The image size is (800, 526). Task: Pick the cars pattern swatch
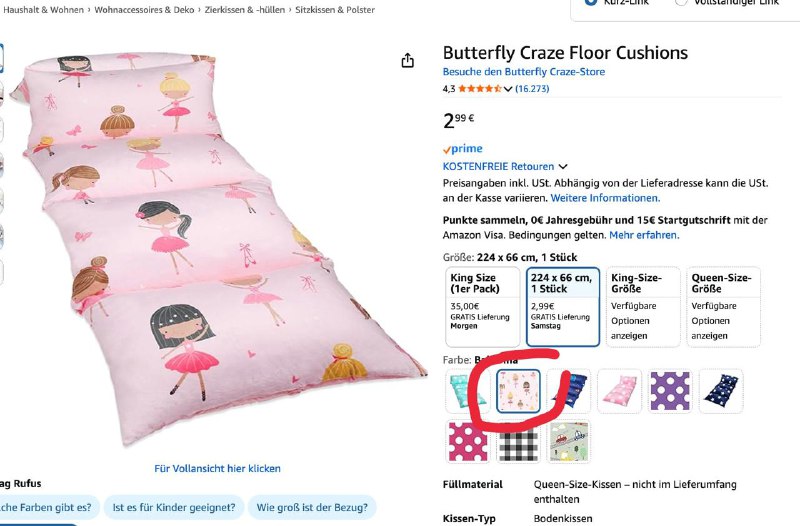(x=568, y=442)
